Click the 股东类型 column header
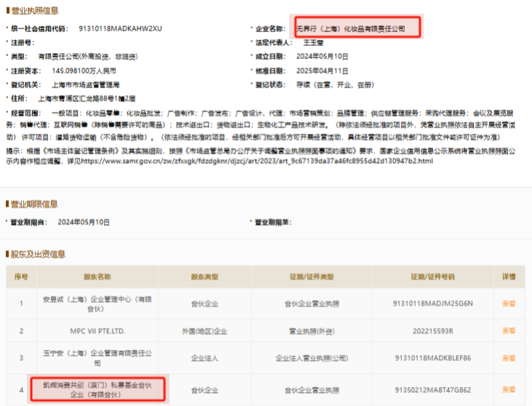Image resolution: width=532 pixels, height=406 pixels. point(205,277)
